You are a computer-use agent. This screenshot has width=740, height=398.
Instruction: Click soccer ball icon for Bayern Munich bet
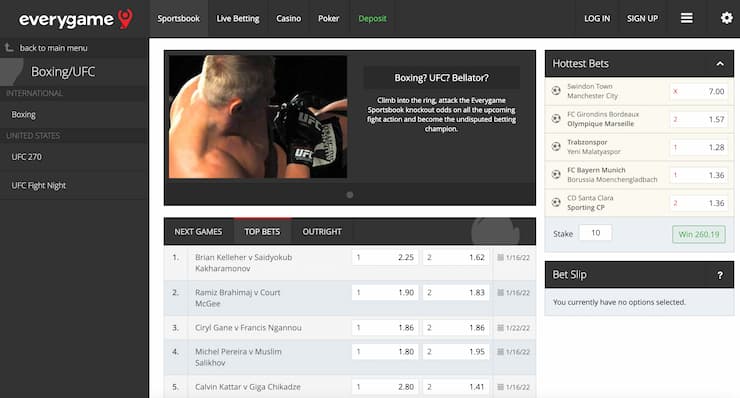tap(556, 174)
